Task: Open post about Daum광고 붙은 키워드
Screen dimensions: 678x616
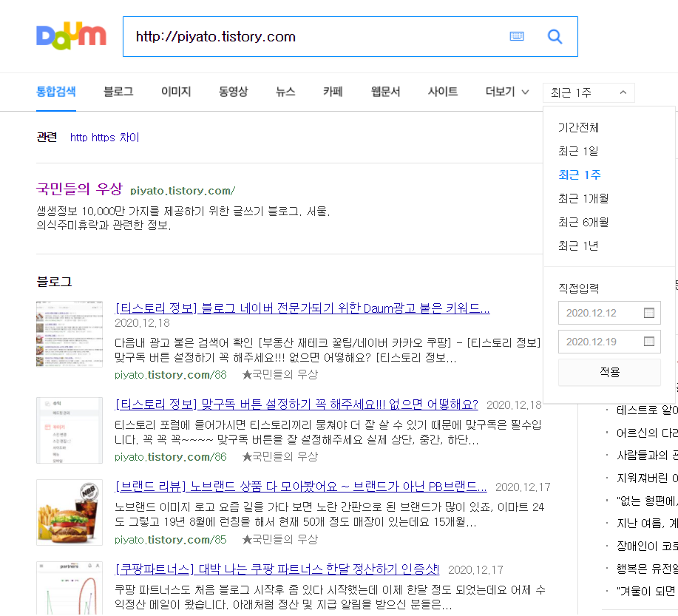Action: point(302,308)
